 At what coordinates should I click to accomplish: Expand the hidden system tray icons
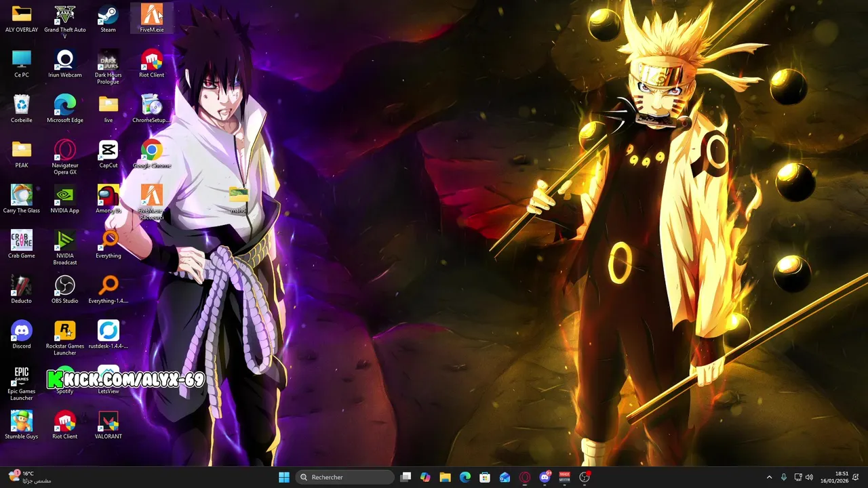click(x=769, y=477)
